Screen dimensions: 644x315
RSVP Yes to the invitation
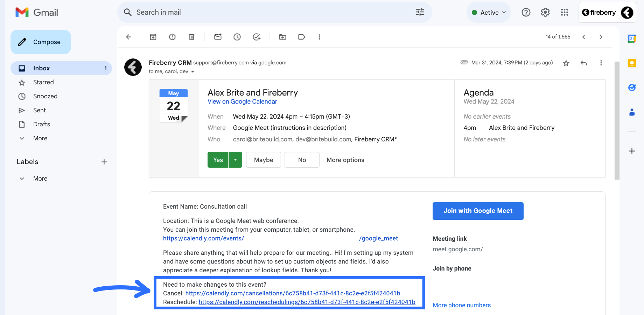click(x=218, y=160)
